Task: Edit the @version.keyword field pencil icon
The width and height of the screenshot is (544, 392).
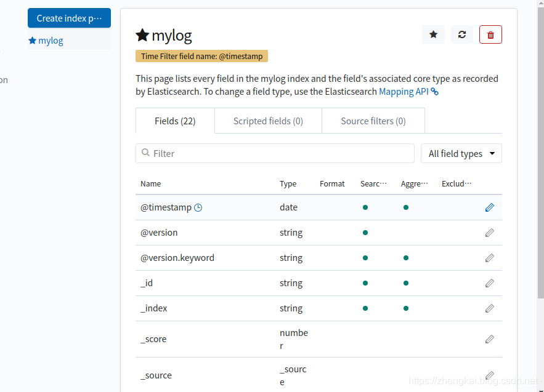Action: point(490,258)
